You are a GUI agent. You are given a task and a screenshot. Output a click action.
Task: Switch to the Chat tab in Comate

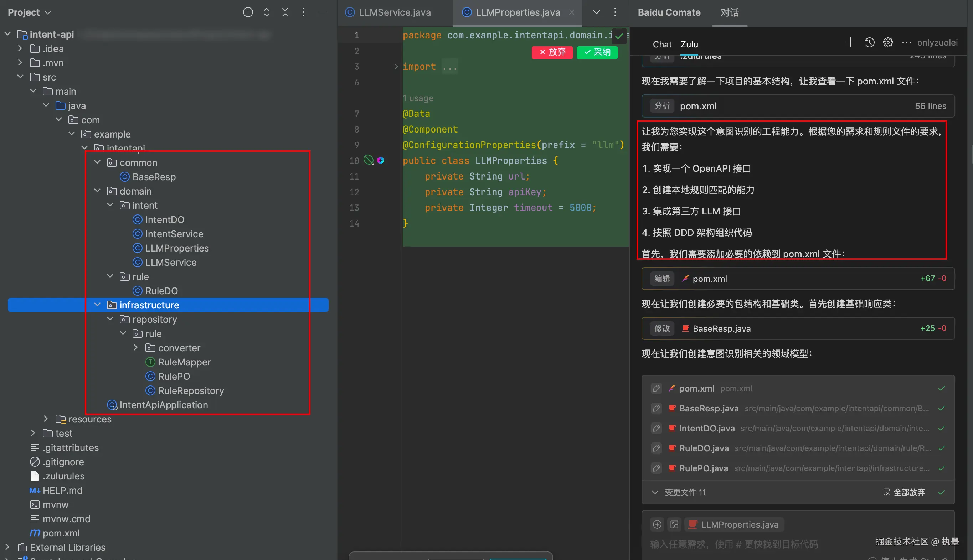662,44
